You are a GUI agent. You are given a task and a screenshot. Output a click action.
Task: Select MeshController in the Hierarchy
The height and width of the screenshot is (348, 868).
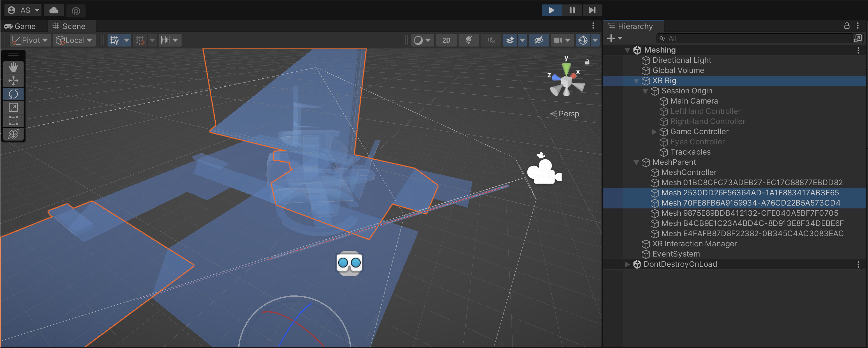(x=688, y=172)
